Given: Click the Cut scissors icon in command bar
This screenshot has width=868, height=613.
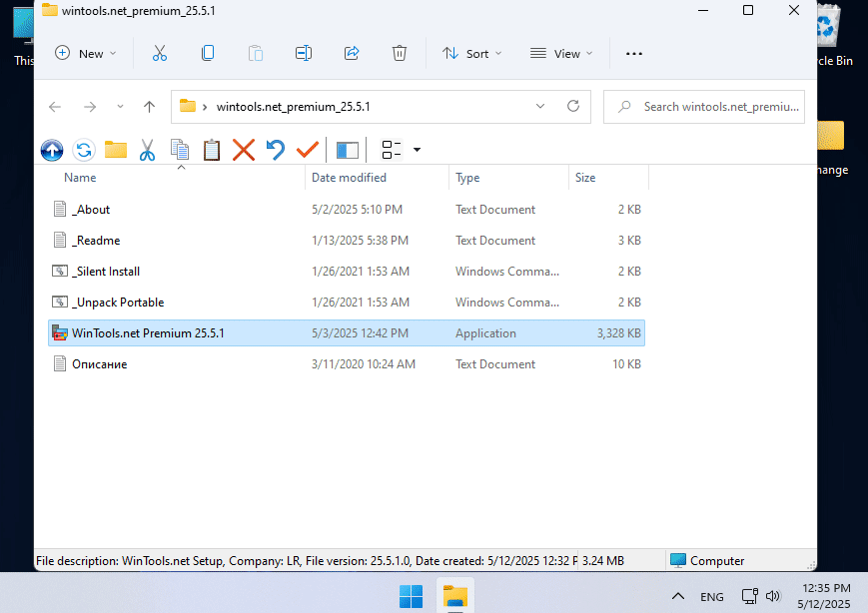Looking at the screenshot, I should click(x=160, y=53).
